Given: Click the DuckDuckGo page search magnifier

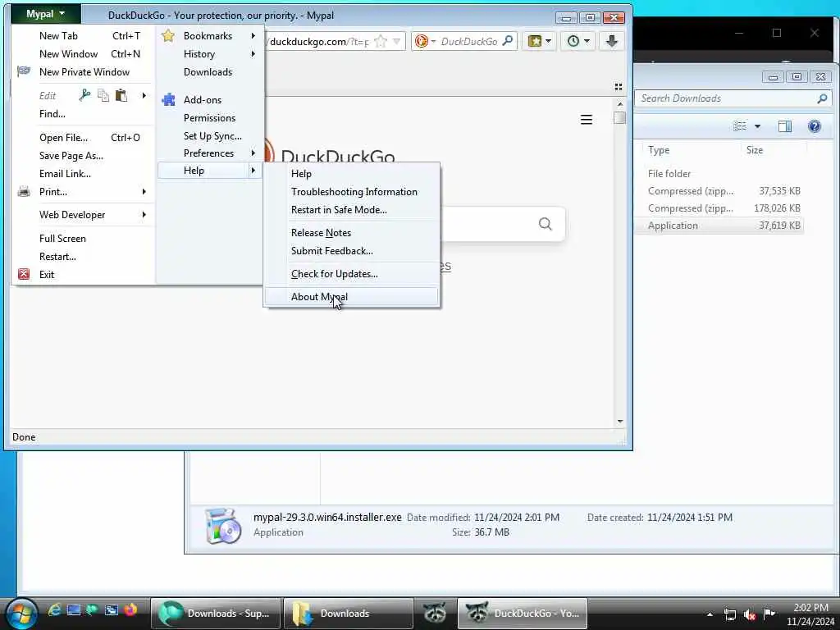Looking at the screenshot, I should (x=545, y=224).
